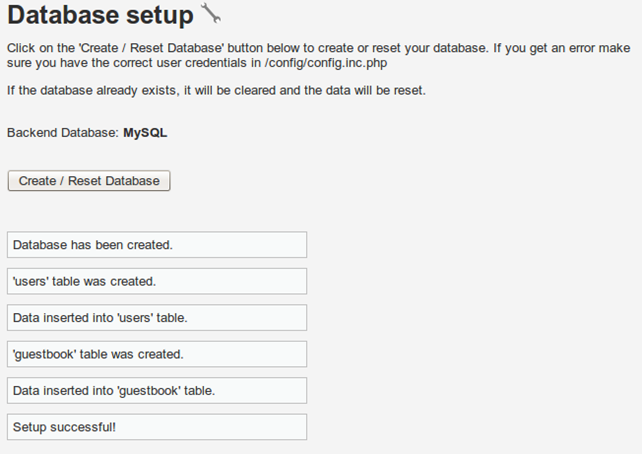Click 'Click on the' at the instructions start
Screen dimensions: 642x454
click(38, 47)
